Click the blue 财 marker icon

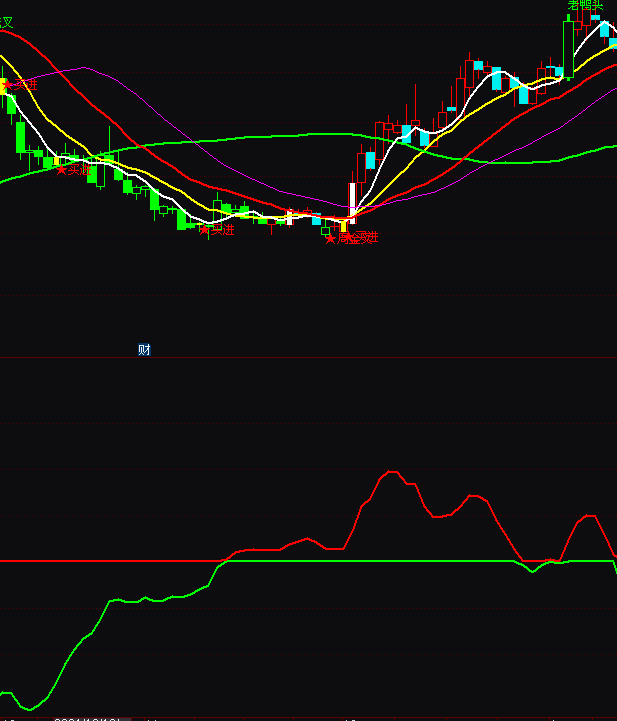[144, 350]
